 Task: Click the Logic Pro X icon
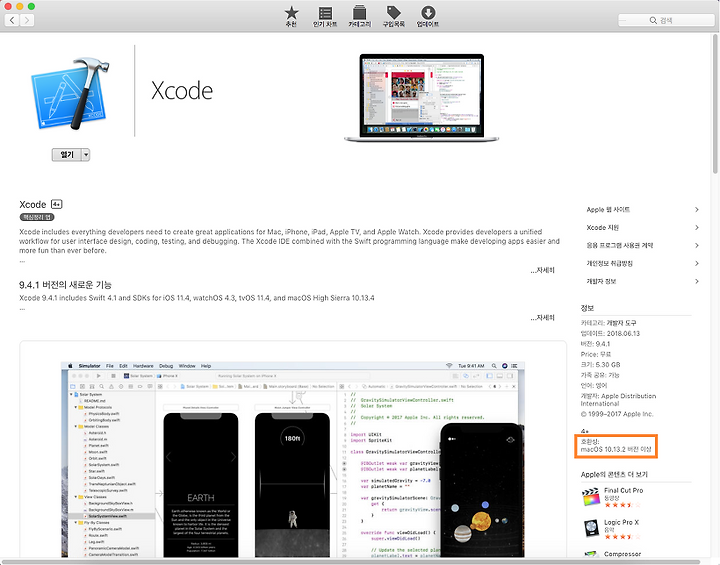click(591, 529)
